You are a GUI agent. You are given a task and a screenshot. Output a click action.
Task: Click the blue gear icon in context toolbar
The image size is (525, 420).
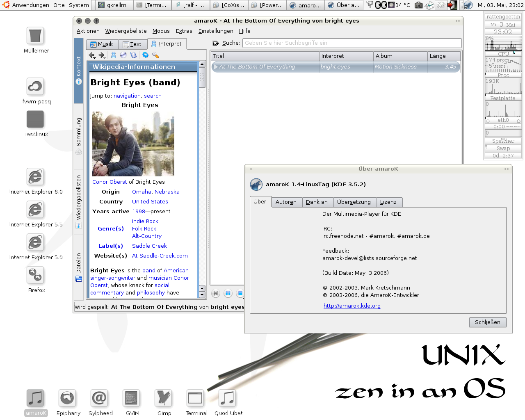pos(145,55)
